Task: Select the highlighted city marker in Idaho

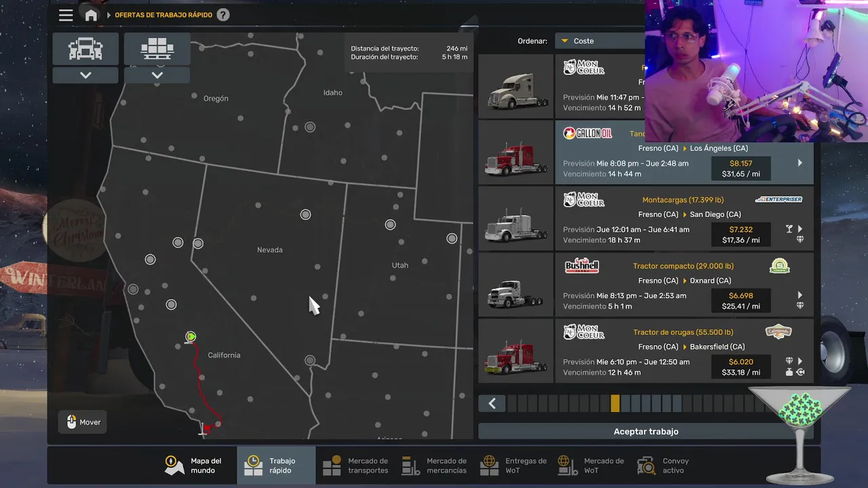Action: [310, 127]
